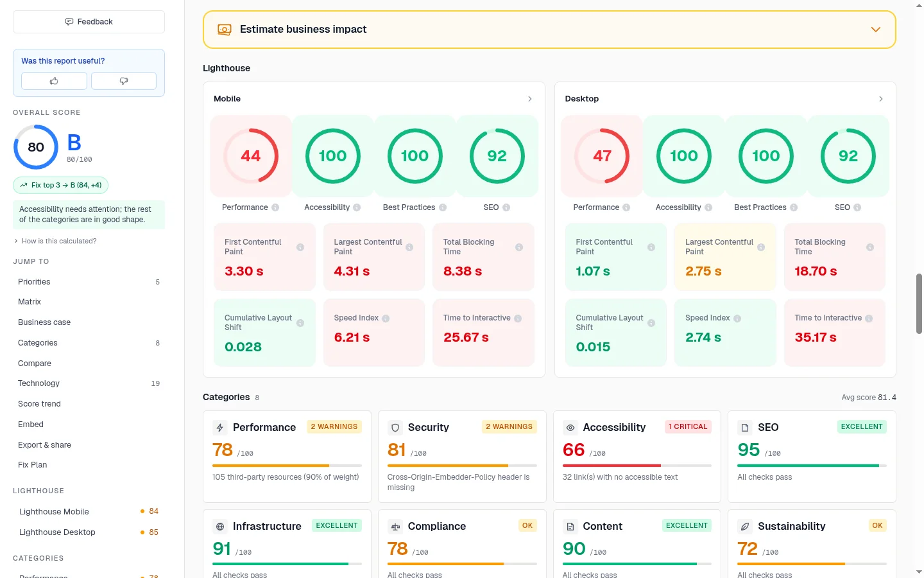Viewport: 924px width, 578px height.
Task: Click Mobile Speed Index info icon
Action: point(386,319)
